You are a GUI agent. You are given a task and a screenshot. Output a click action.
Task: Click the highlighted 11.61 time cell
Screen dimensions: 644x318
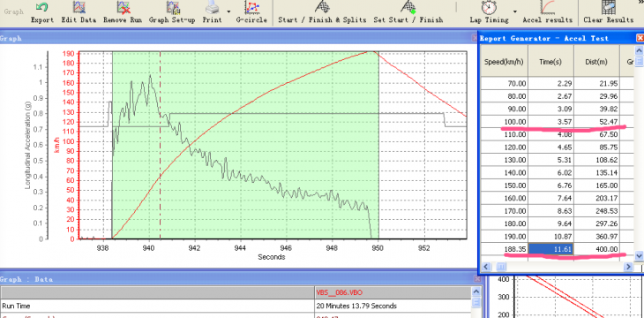coord(550,249)
